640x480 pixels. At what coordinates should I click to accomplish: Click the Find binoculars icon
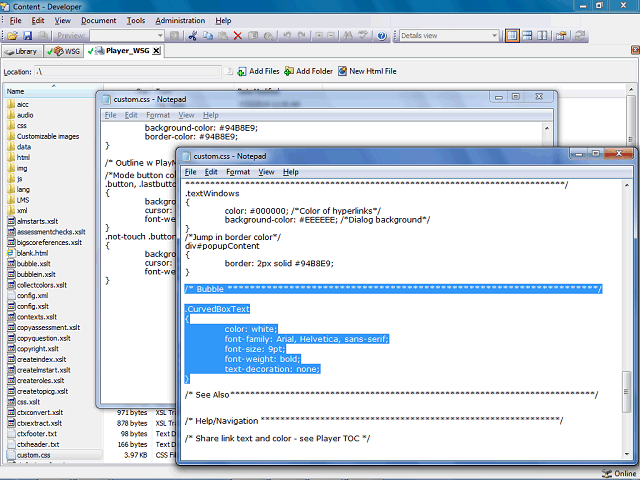click(x=348, y=36)
